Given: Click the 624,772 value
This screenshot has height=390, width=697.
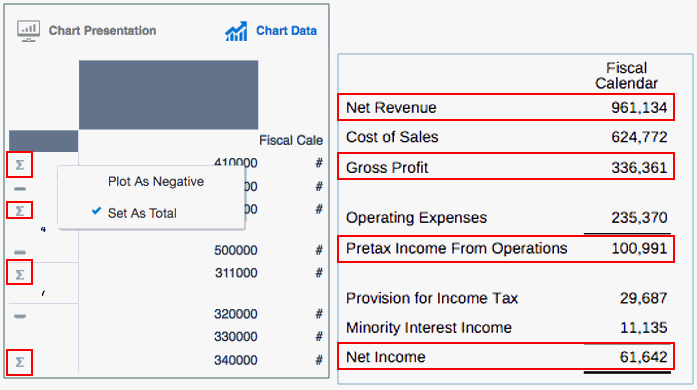Looking at the screenshot, I should pyautogui.click(x=639, y=137).
